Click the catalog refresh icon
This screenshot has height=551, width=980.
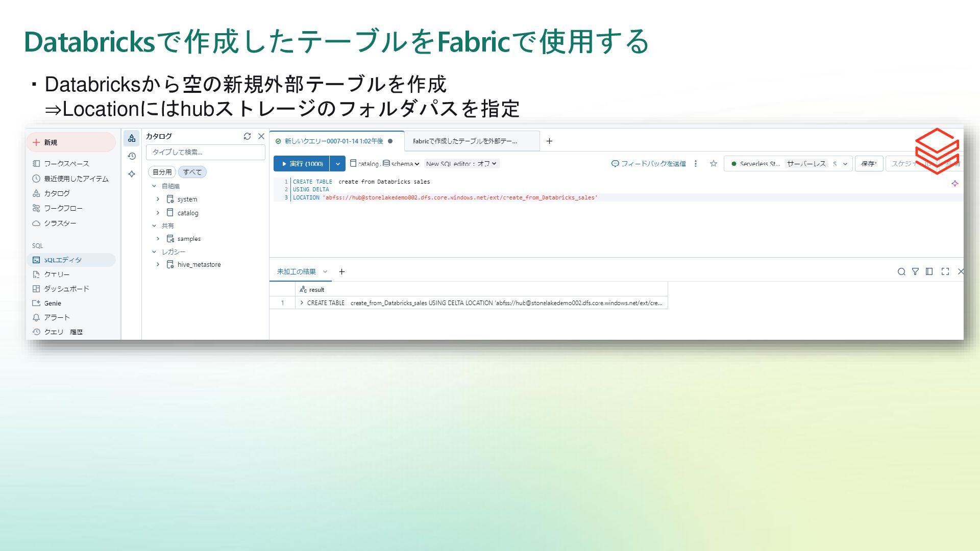coord(247,136)
